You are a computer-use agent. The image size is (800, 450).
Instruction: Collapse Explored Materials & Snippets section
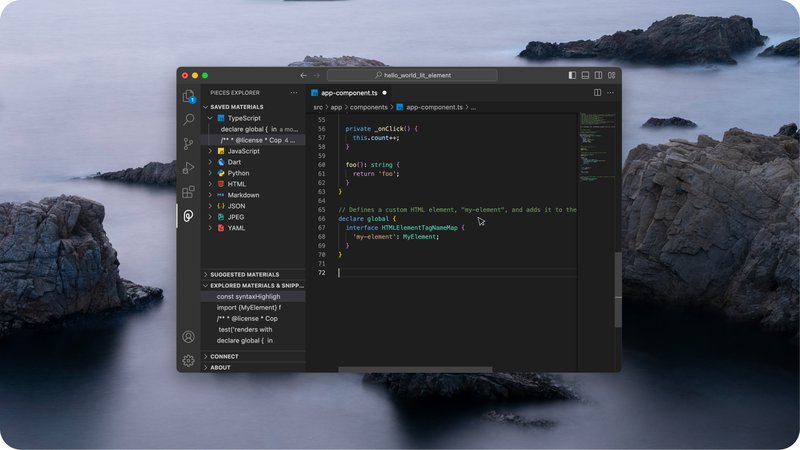click(254, 286)
